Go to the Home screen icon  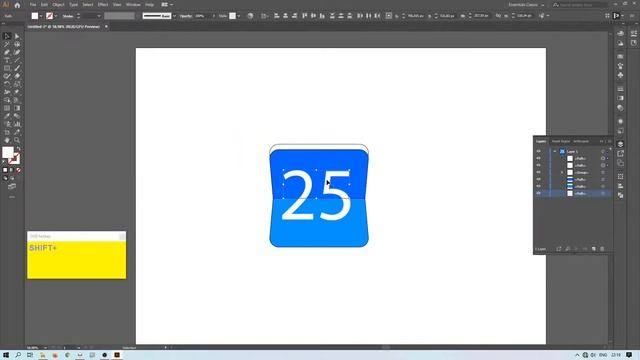point(17,5)
